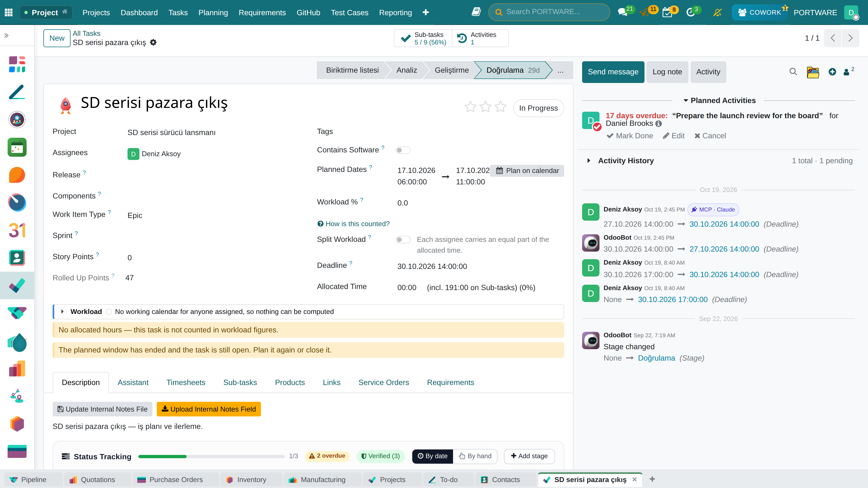This screenshot has width=868, height=488.
Task: Toggle Split Workload switch
Action: [x=403, y=240]
